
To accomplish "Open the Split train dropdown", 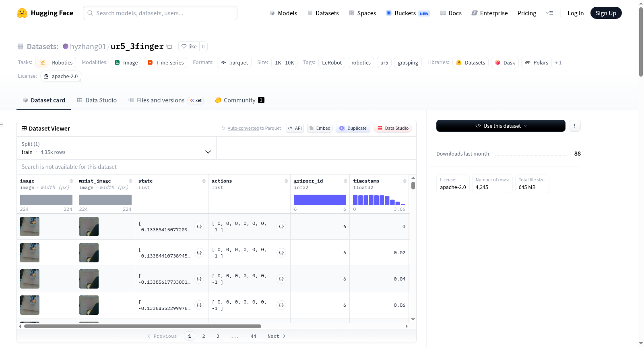I will click(x=116, y=148).
